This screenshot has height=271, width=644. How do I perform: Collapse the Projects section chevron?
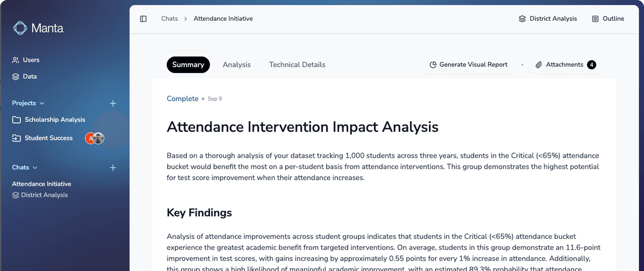tap(42, 103)
